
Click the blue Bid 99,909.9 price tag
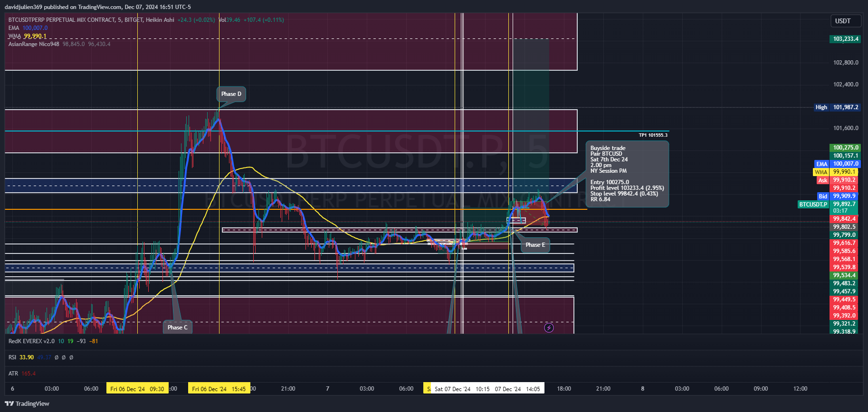(837, 196)
